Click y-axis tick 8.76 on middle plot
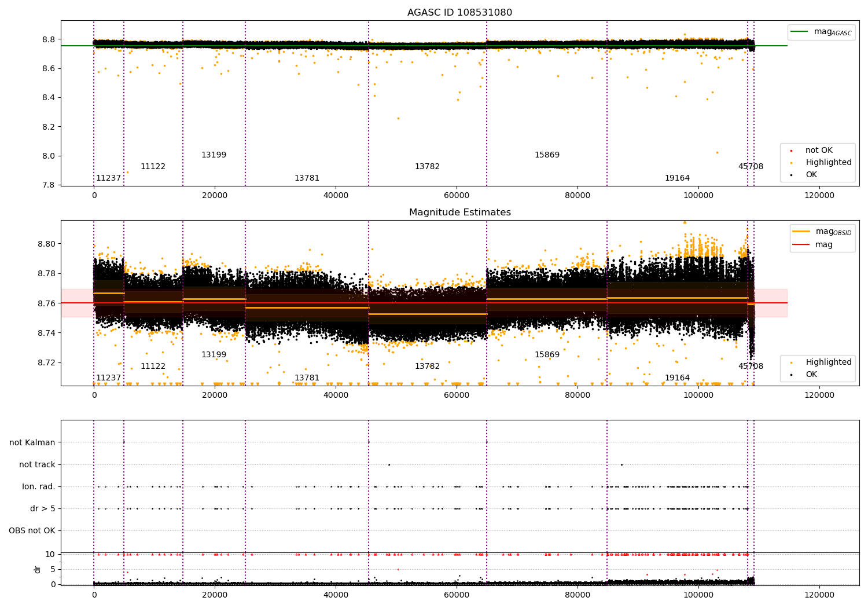 point(47,303)
